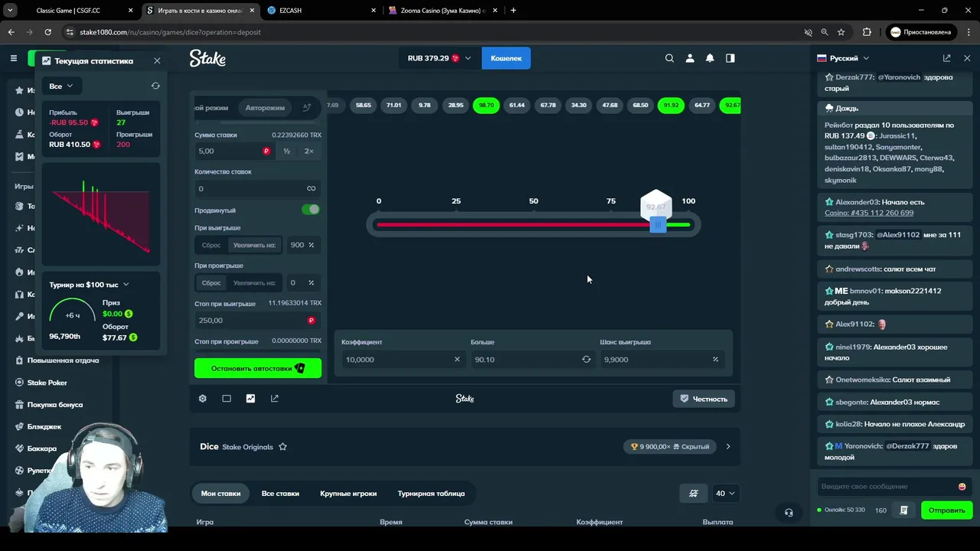Click the extensions icon in the Chrome toolbar
This screenshot has width=980, height=551.
(867, 32)
